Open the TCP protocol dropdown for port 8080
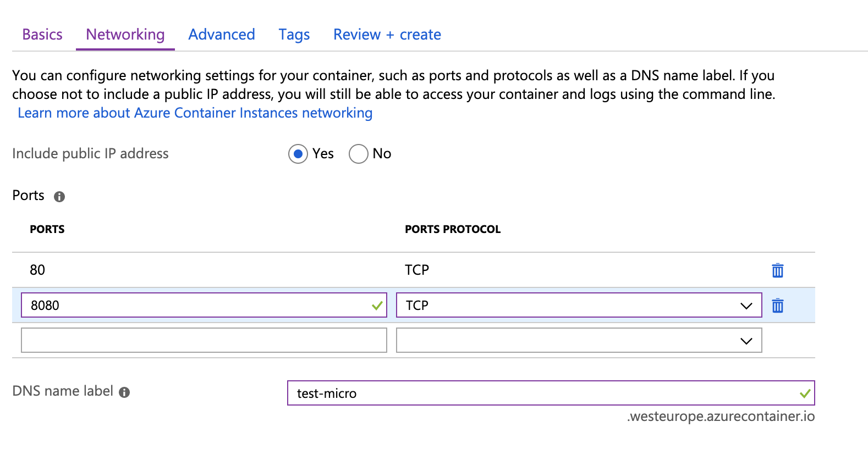Viewport: 868px width, 466px height. tap(578, 306)
